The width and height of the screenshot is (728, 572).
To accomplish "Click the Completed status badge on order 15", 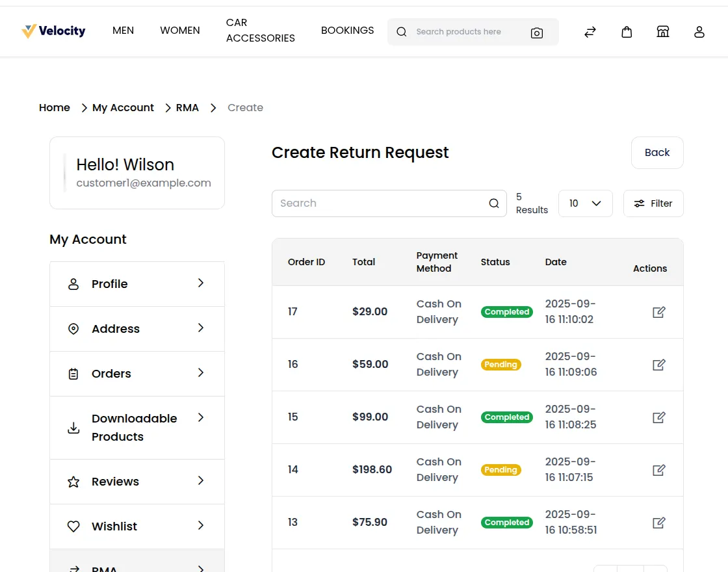I will (x=506, y=417).
